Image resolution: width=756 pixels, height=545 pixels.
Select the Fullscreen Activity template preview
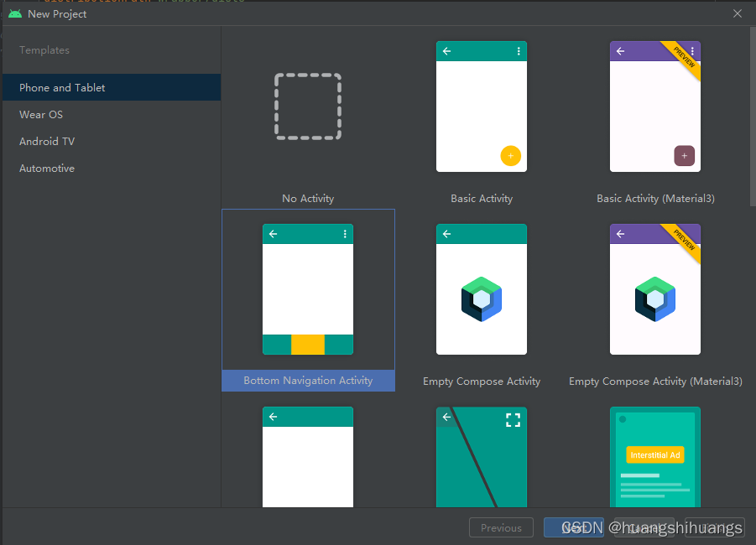[482, 457]
